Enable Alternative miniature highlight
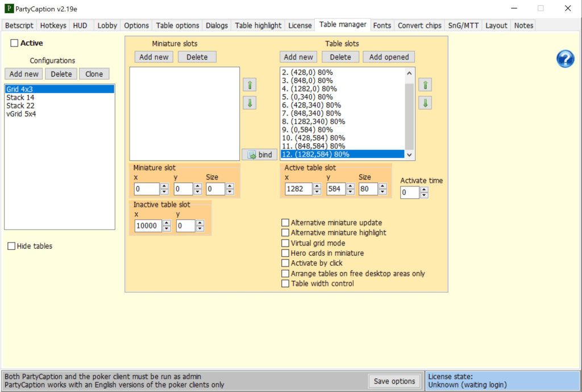Screen dimensions: 582x392 pyautogui.click(x=285, y=232)
